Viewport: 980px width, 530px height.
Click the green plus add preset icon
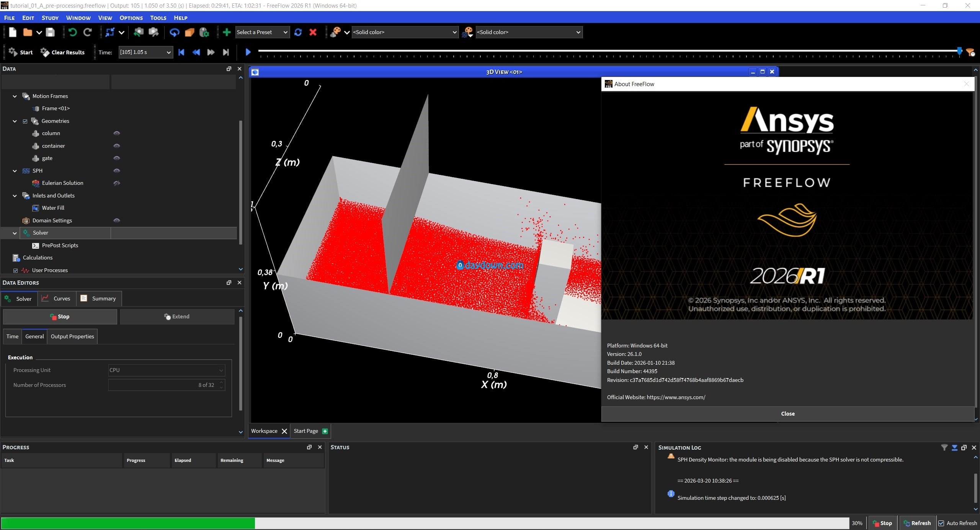[227, 32]
